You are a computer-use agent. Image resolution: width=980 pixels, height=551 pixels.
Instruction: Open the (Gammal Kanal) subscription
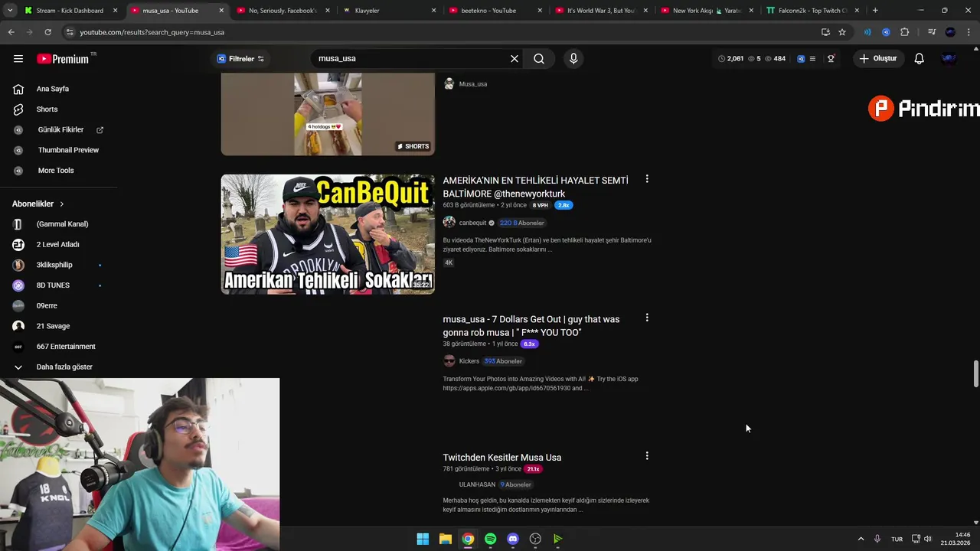[62, 223]
